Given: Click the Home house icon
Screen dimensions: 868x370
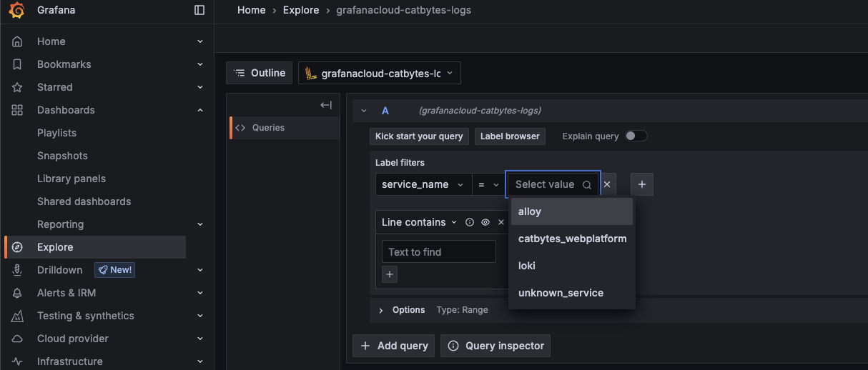Looking at the screenshot, I should 17,41.
